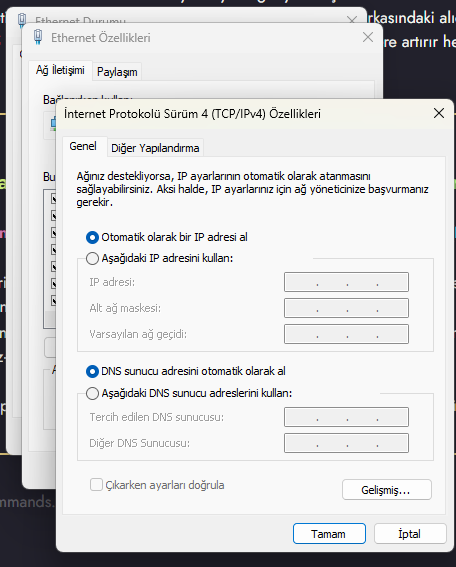Switch to Diğer Yapılandırma tab

click(x=155, y=148)
